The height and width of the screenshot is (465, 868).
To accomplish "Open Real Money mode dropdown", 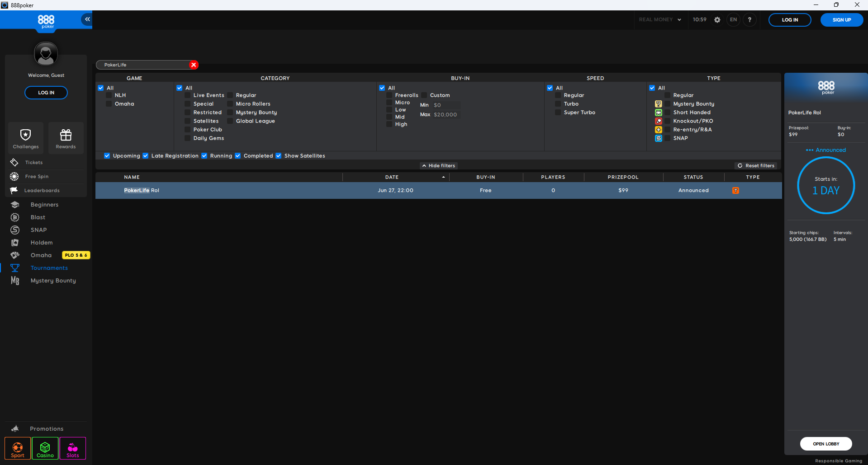I will (660, 20).
